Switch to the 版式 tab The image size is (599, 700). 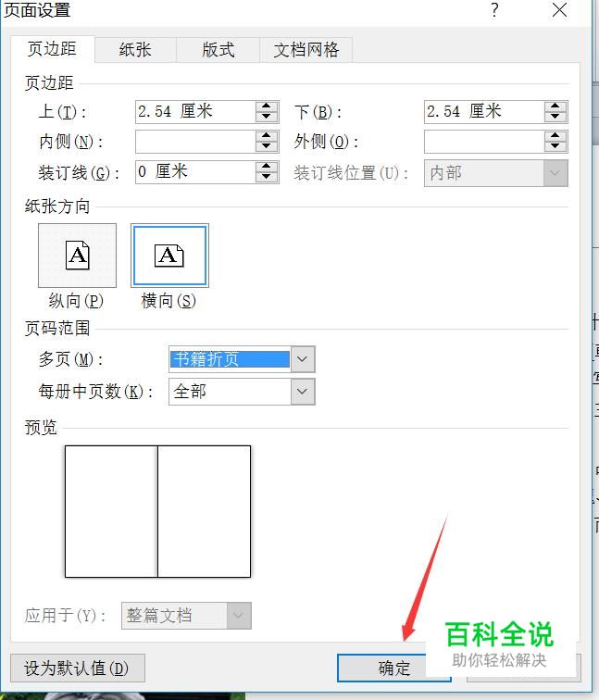[218, 50]
